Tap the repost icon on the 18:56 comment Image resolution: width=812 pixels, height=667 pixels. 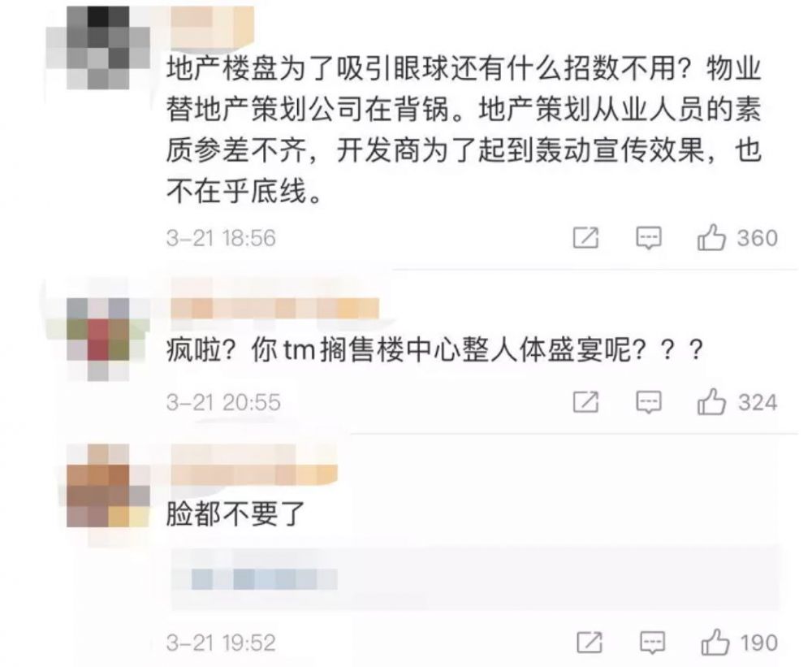pyautogui.click(x=585, y=238)
